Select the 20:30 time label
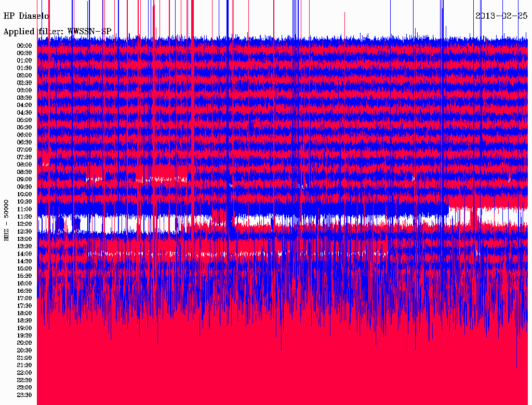This screenshot has width=532, height=405. pos(24,350)
